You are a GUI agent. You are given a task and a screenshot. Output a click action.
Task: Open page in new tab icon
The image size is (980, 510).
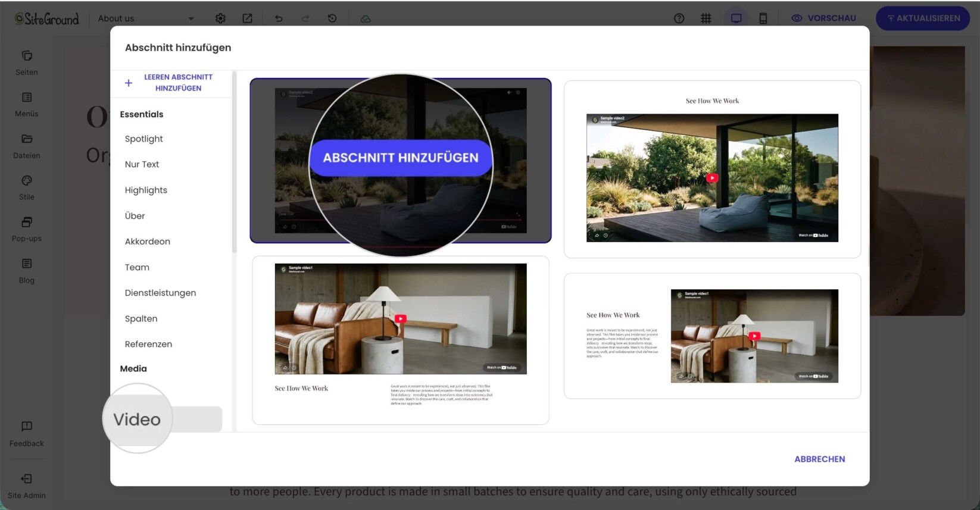point(247,18)
